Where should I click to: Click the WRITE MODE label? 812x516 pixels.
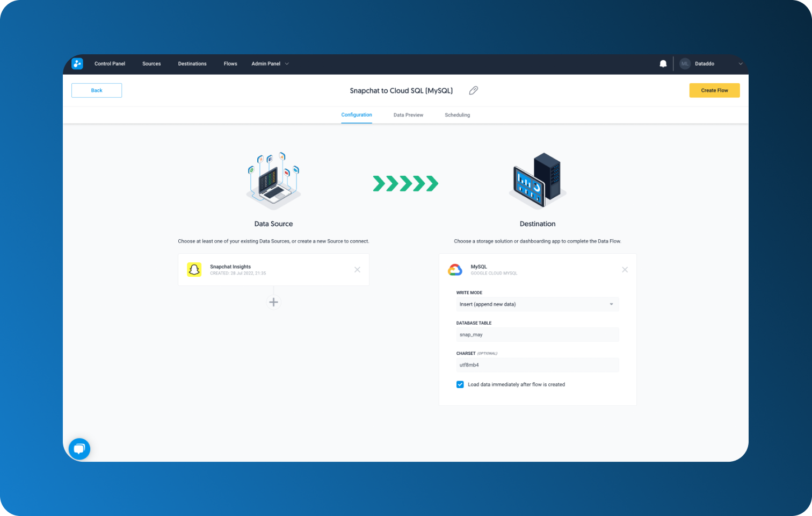point(469,293)
